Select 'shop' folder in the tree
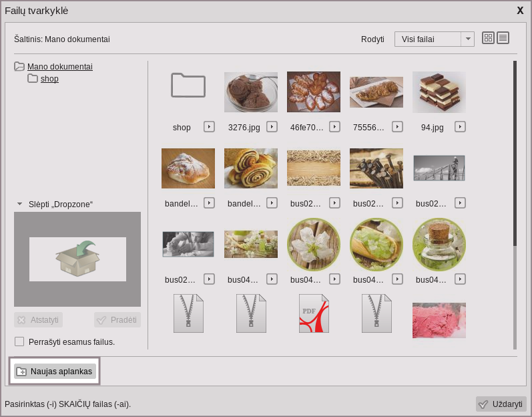 click(49, 79)
